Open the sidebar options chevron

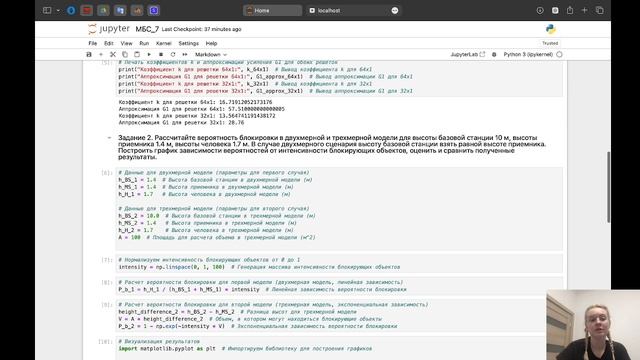(58, 11)
